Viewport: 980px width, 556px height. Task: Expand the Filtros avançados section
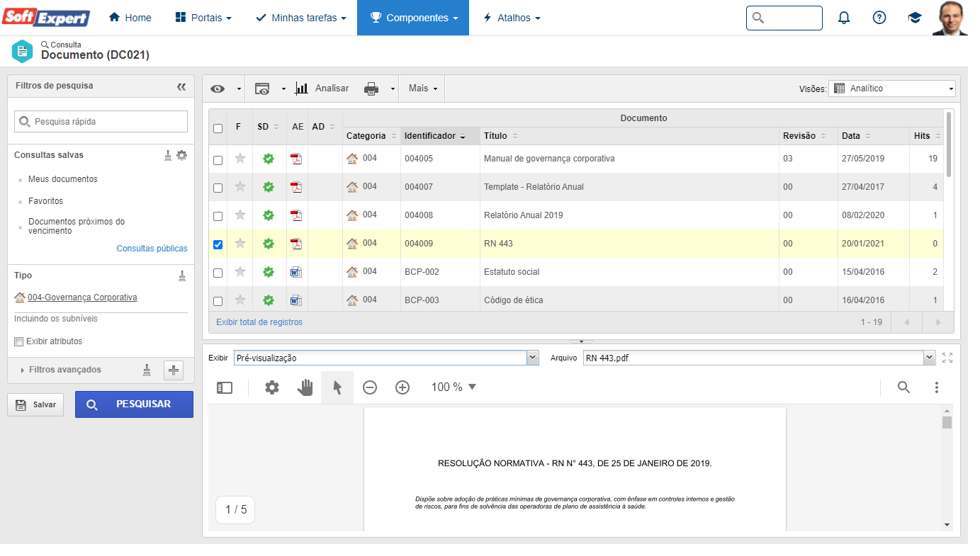64,370
